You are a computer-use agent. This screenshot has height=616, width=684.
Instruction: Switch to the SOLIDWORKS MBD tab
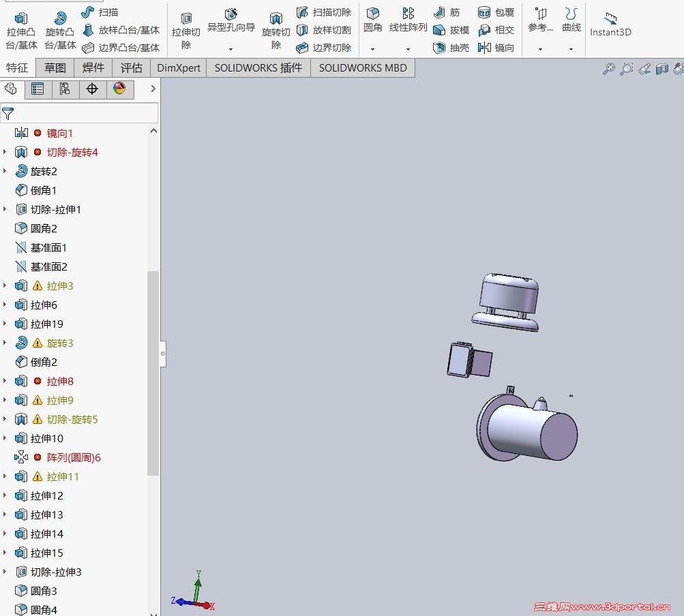pos(363,67)
